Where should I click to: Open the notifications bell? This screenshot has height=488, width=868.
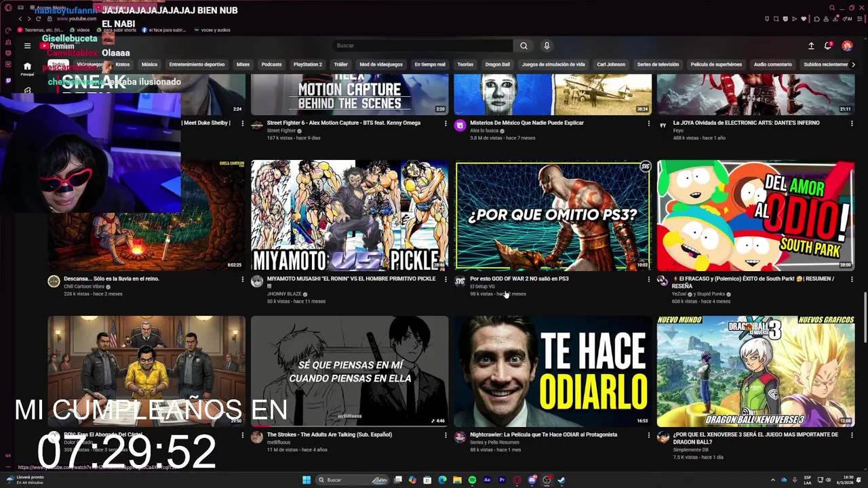(x=828, y=45)
